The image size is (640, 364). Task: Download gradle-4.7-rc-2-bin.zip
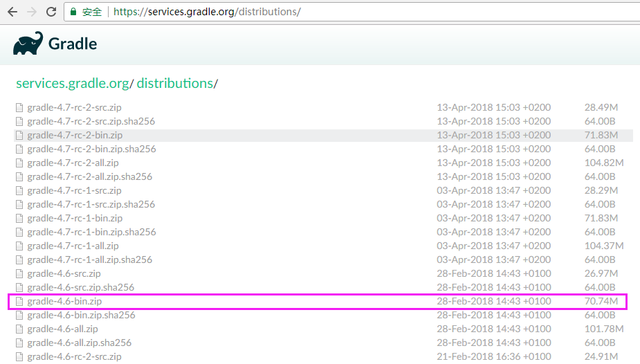point(75,135)
